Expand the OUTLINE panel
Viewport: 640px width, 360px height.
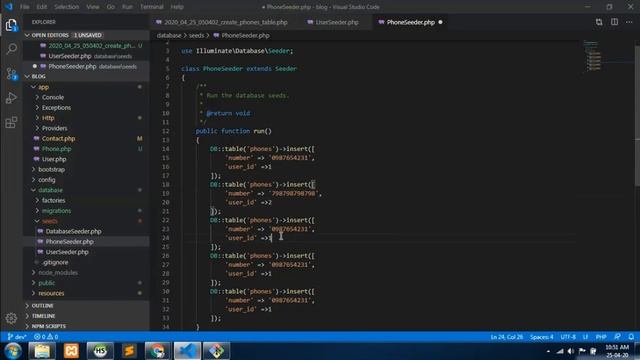[x=86, y=305]
